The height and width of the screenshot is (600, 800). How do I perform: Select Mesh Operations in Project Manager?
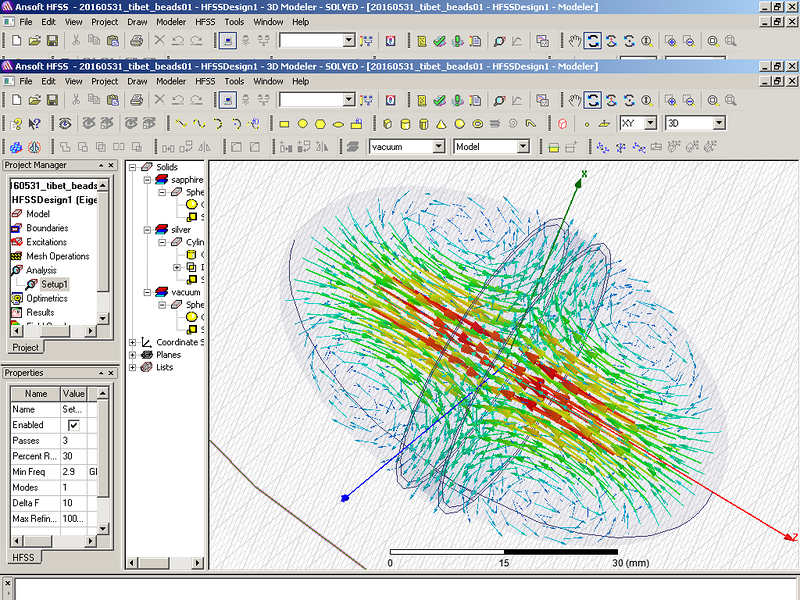(57, 256)
